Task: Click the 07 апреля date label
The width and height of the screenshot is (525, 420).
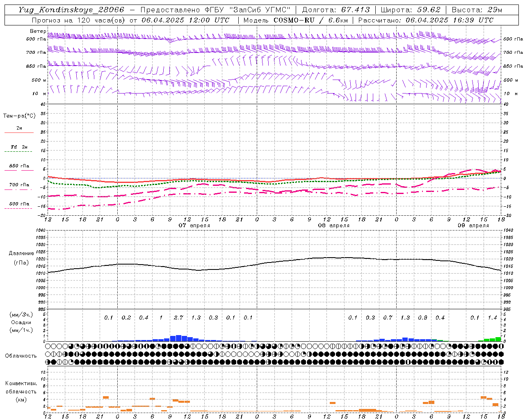Action: 194,226
